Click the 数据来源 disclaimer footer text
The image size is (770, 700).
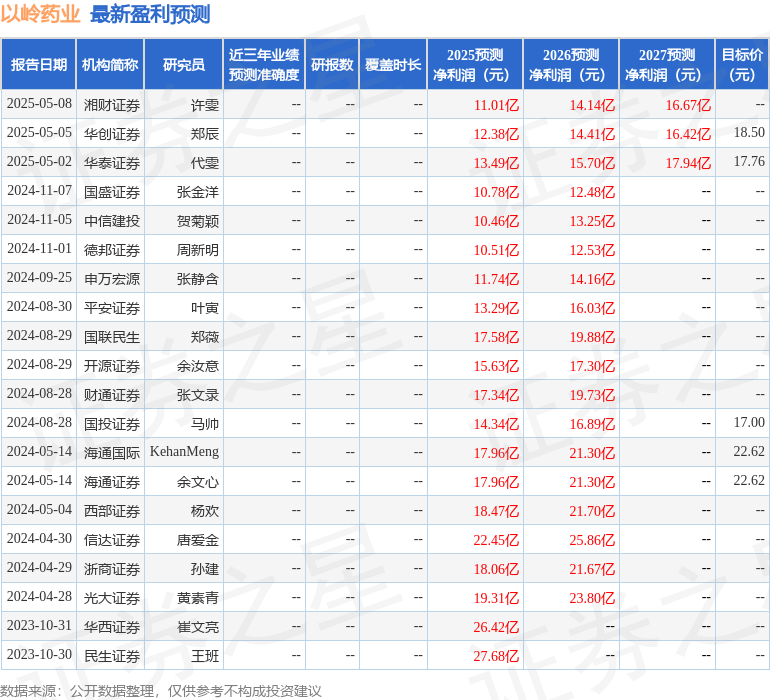point(161,691)
